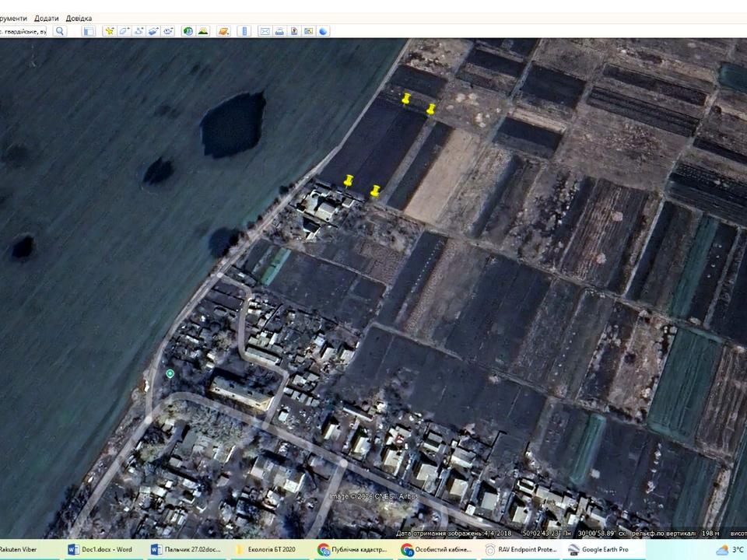Click the Print icon in toolbar
The image size is (747, 560).
click(279, 31)
